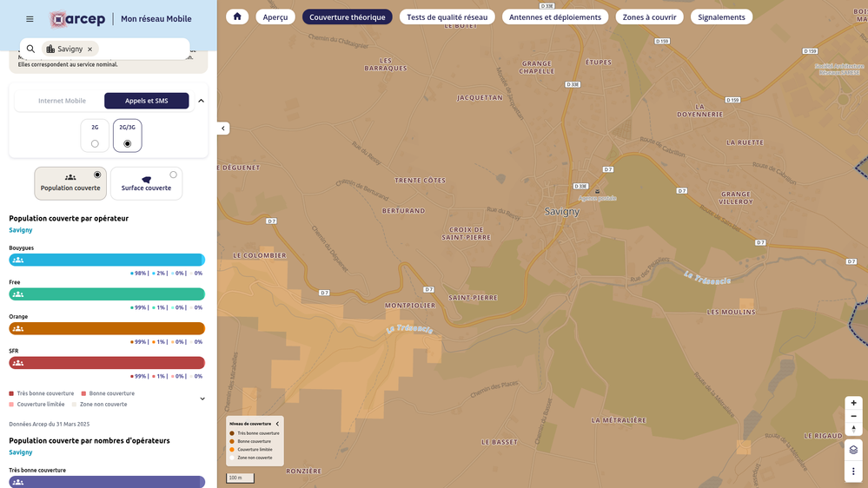This screenshot has height=488, width=868.
Task: Collapse the left sidebar panel
Action: click(x=223, y=129)
